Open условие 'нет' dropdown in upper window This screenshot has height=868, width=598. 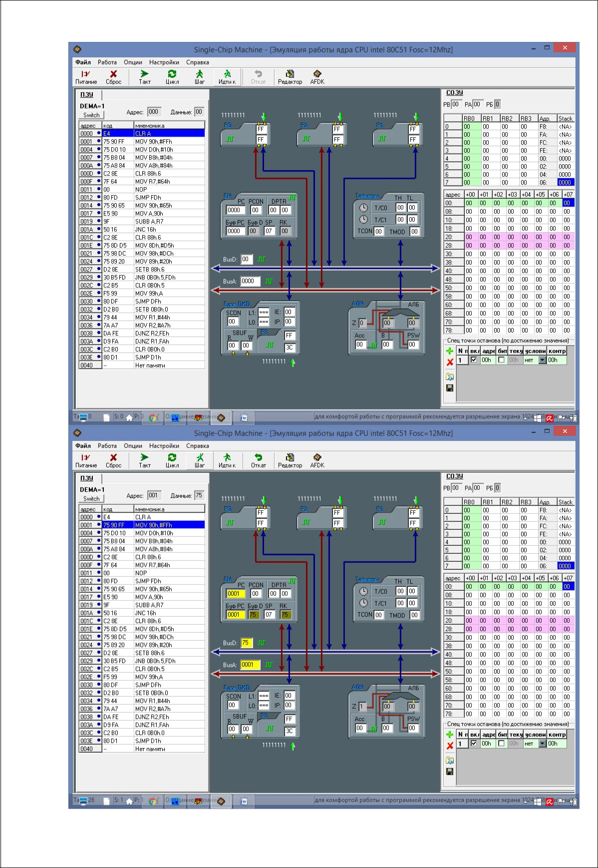tap(543, 360)
